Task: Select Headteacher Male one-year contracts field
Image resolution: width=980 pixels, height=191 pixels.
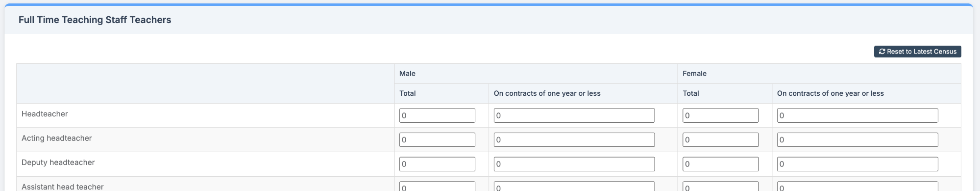Action: [x=574, y=115]
